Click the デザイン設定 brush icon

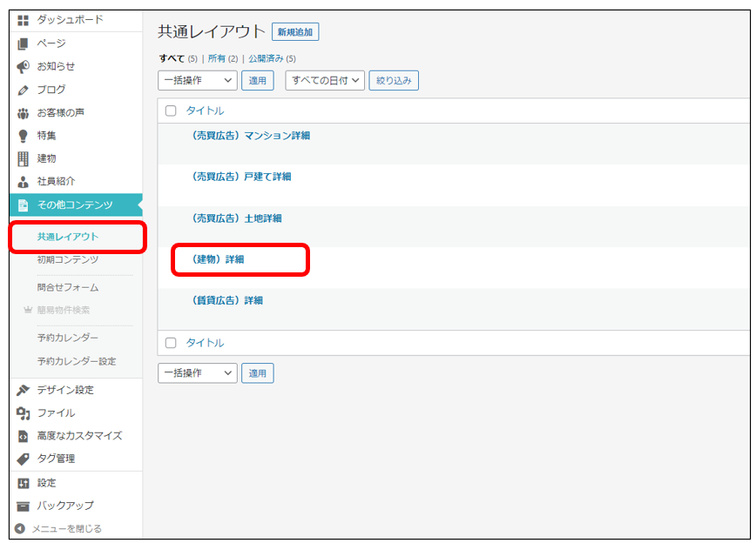tap(24, 390)
